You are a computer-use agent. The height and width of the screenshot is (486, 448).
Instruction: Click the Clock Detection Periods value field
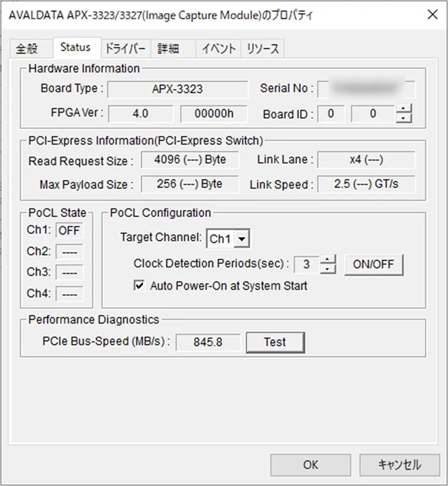tap(307, 265)
